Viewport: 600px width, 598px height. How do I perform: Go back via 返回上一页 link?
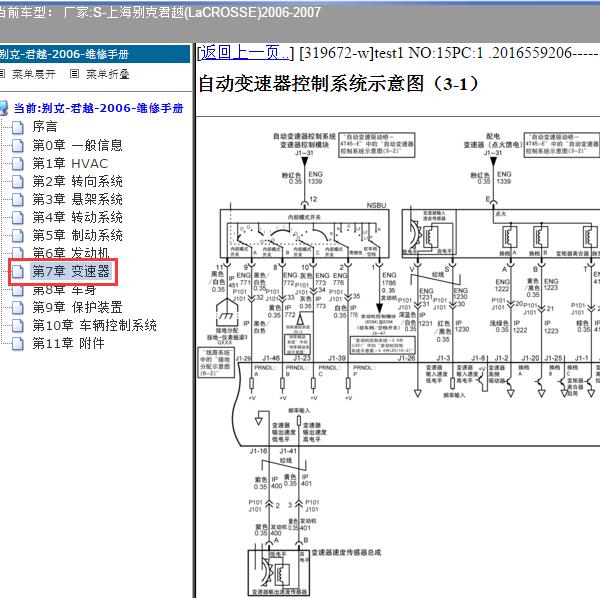point(245,52)
